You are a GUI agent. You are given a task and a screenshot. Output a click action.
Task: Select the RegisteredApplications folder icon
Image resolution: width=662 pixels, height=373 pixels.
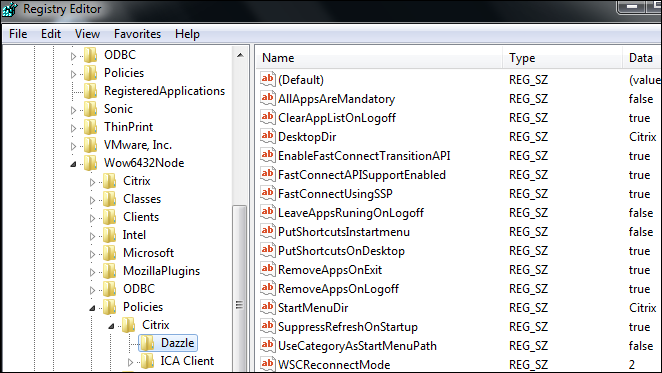pyautogui.click(x=90, y=91)
